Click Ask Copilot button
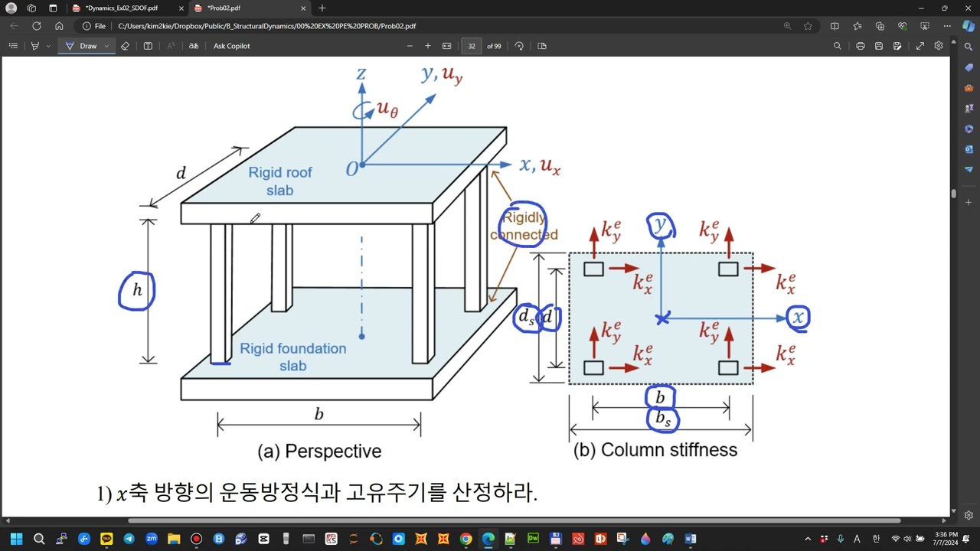The image size is (980, 551). (231, 46)
